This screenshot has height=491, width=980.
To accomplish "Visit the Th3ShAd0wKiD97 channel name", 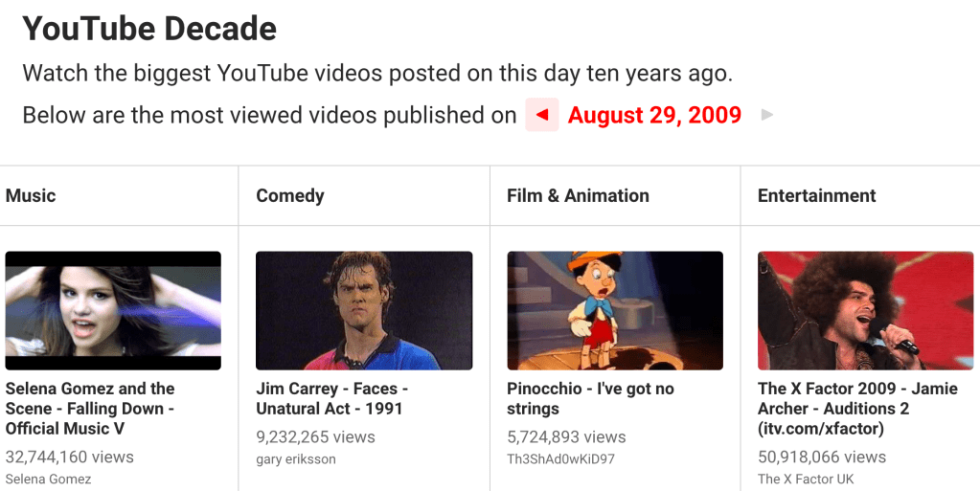I will 560,459.
